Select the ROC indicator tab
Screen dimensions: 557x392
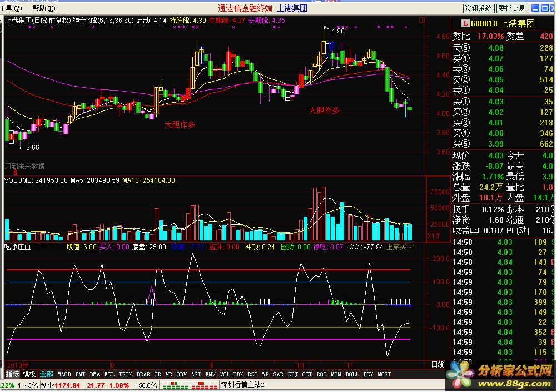(321, 374)
